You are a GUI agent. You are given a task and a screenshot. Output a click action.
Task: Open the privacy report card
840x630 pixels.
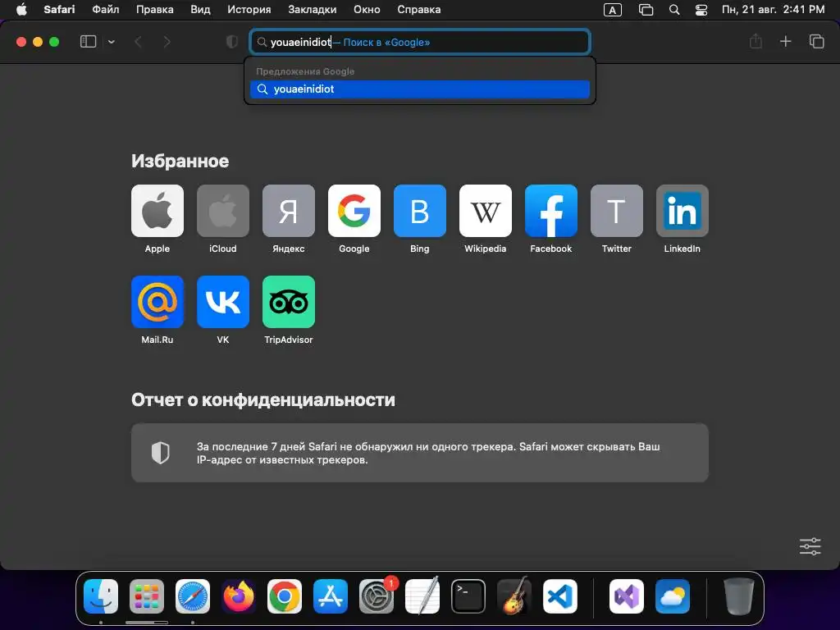(419, 453)
